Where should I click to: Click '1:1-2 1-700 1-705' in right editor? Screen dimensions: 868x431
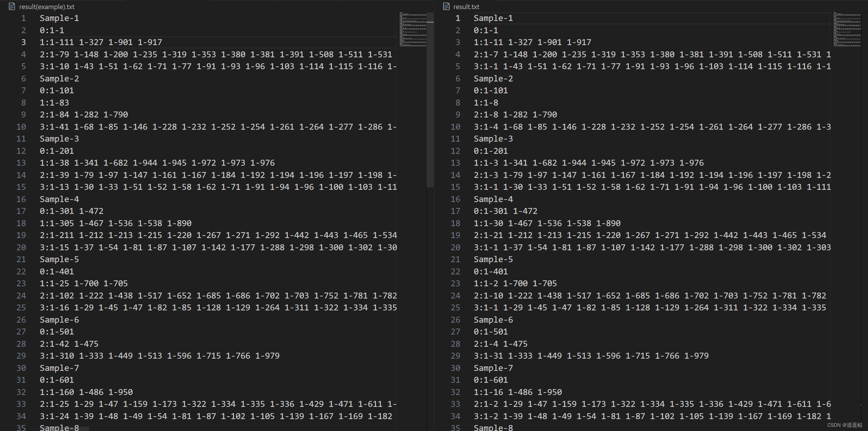(x=515, y=283)
